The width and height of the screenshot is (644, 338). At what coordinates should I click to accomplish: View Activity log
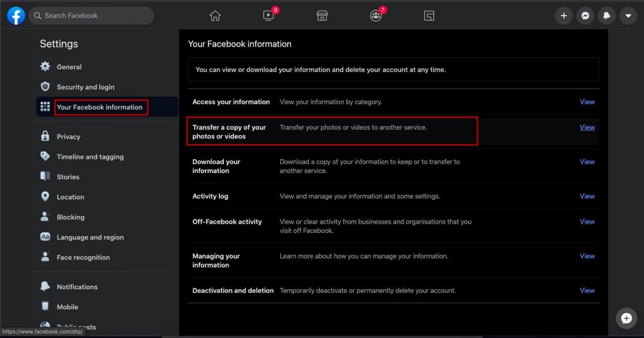pyautogui.click(x=587, y=196)
